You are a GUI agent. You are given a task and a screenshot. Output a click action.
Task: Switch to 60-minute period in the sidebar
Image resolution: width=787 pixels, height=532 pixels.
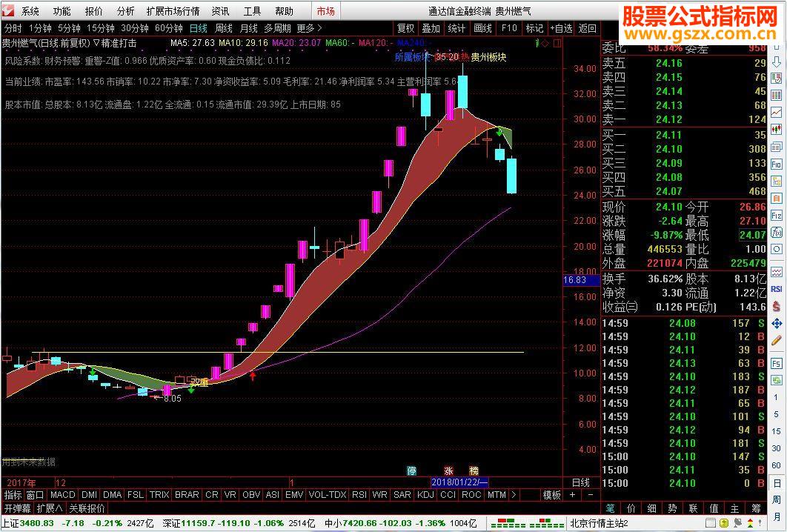tap(776, 465)
